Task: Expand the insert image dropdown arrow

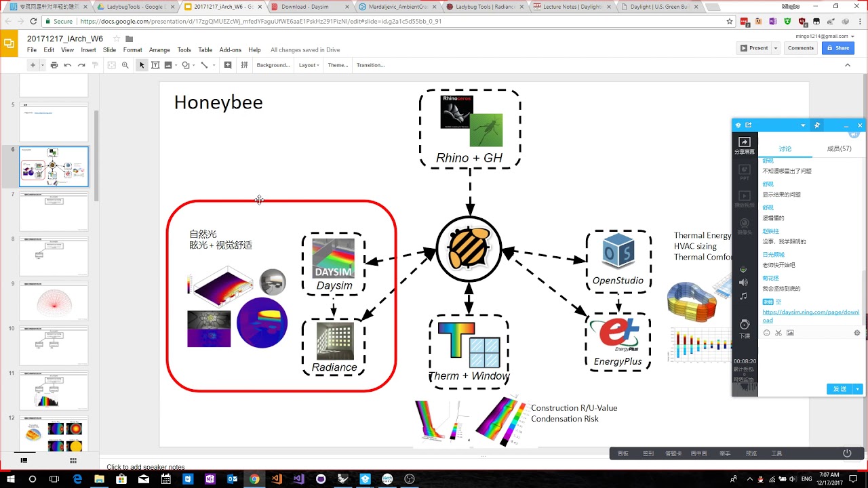Action: pos(175,65)
